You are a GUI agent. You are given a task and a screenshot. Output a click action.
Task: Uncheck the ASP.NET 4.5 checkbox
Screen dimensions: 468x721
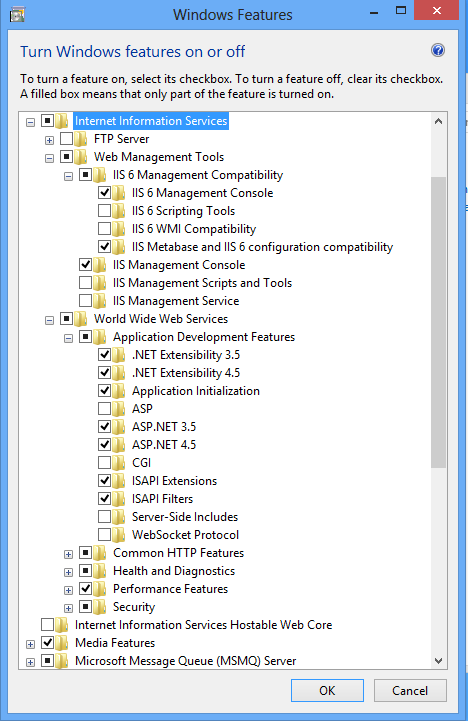click(104, 444)
